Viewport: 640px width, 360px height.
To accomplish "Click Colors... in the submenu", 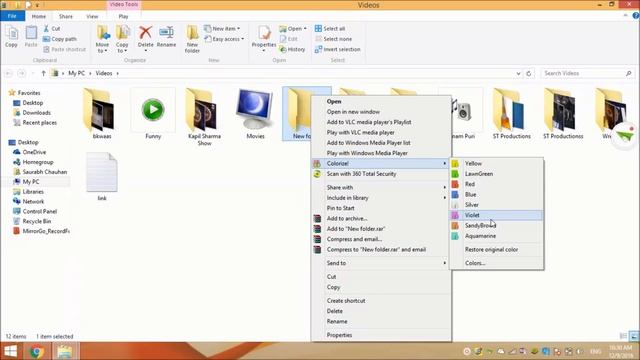I will (497, 263).
